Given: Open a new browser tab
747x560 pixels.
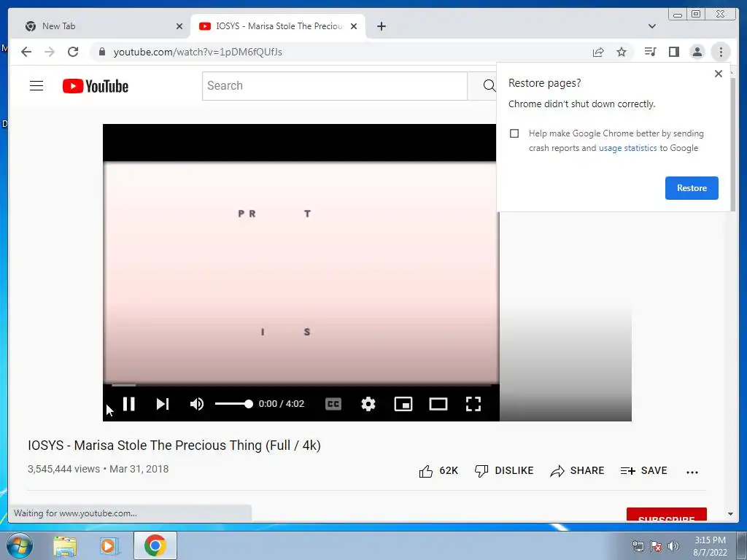Looking at the screenshot, I should pos(381,26).
